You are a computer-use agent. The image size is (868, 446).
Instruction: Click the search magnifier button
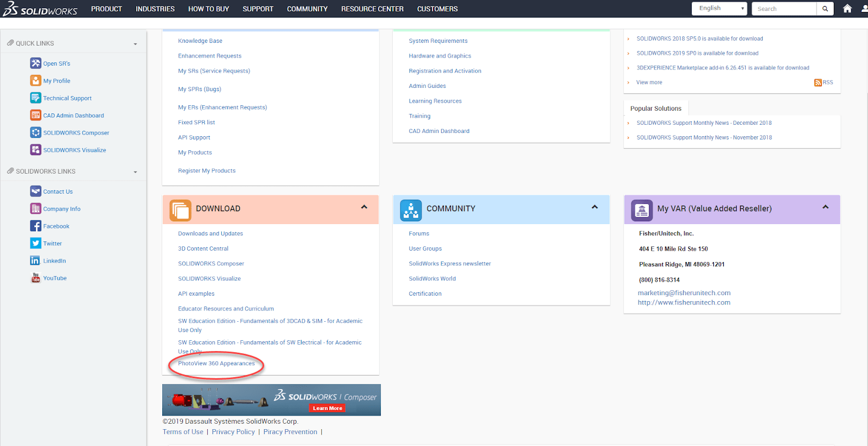pos(825,9)
